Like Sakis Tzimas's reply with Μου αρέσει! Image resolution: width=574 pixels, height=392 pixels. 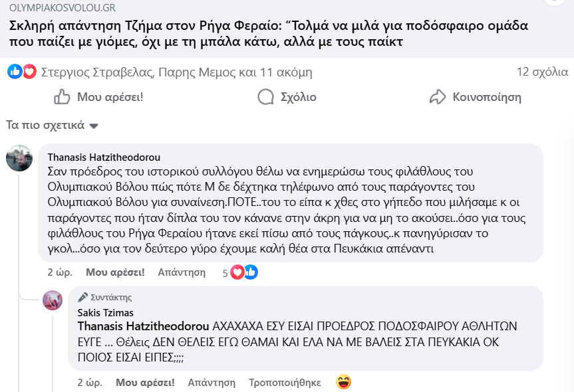click(145, 382)
